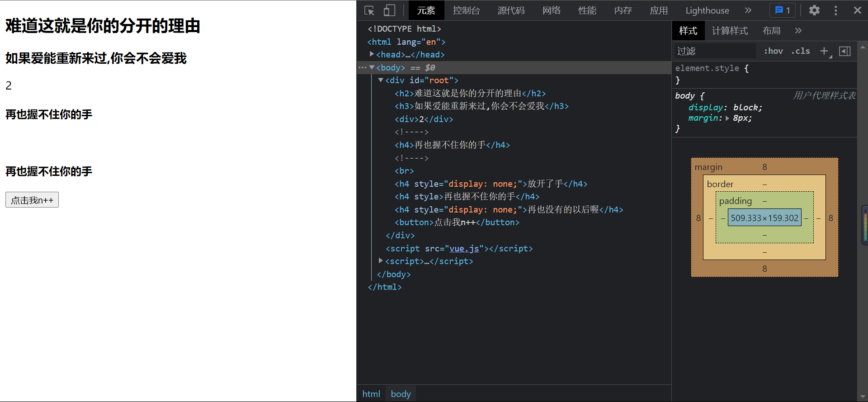The height and width of the screenshot is (402, 868).
Task: Select the closing html tag line
Action: [385, 287]
